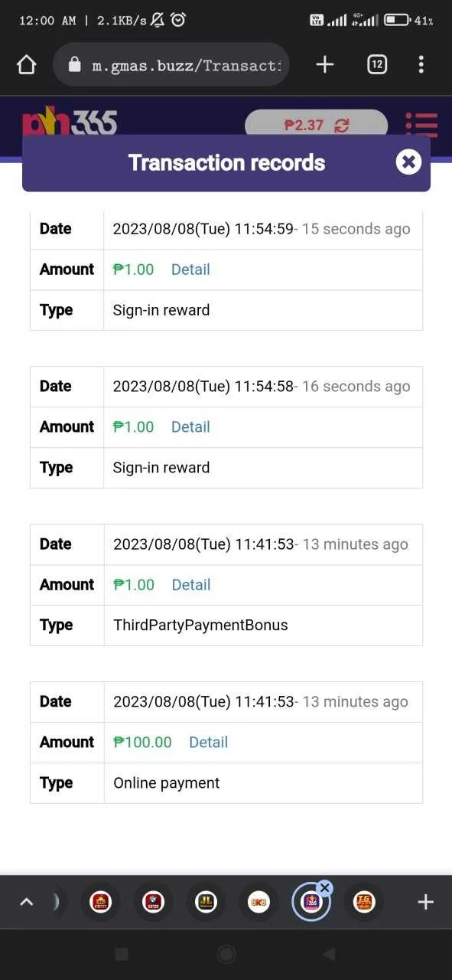This screenshot has width=452, height=980.
Task: Open the tab switcher showing 12 tabs
Action: 377,65
